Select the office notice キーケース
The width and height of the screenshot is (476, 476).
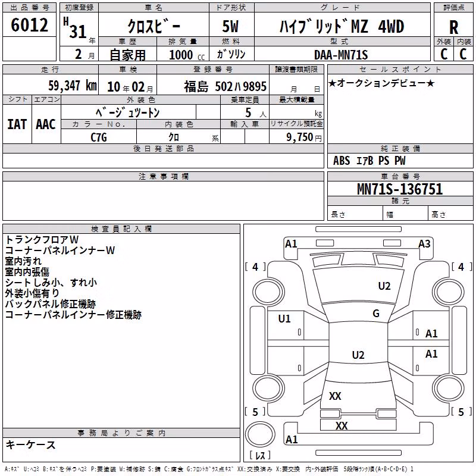pos(31,445)
